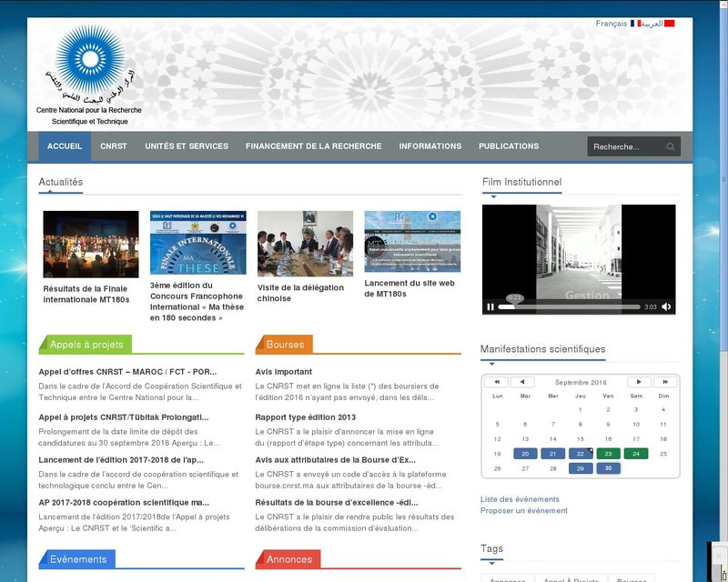Open UNITÉS ET SERVICES menu
The image size is (728, 582).
click(x=187, y=146)
